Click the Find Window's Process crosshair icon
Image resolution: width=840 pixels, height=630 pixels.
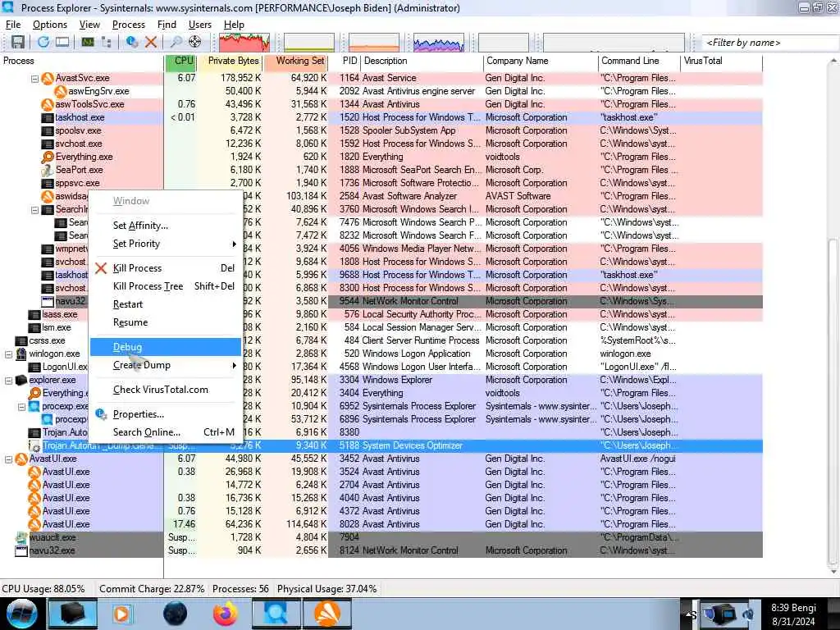(x=195, y=42)
